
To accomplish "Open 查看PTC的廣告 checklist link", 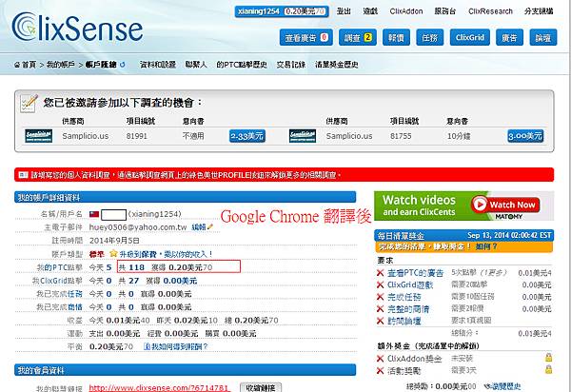I will coord(415,273).
